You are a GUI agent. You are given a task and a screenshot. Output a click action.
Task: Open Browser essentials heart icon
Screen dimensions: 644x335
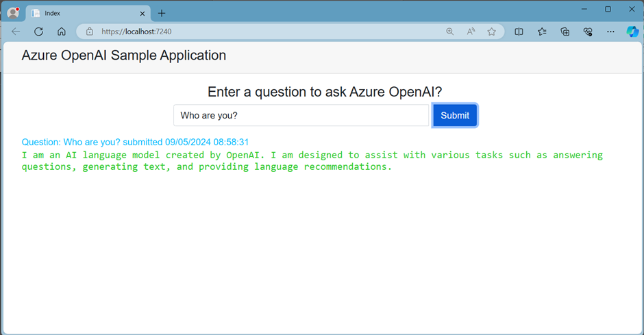click(x=588, y=32)
